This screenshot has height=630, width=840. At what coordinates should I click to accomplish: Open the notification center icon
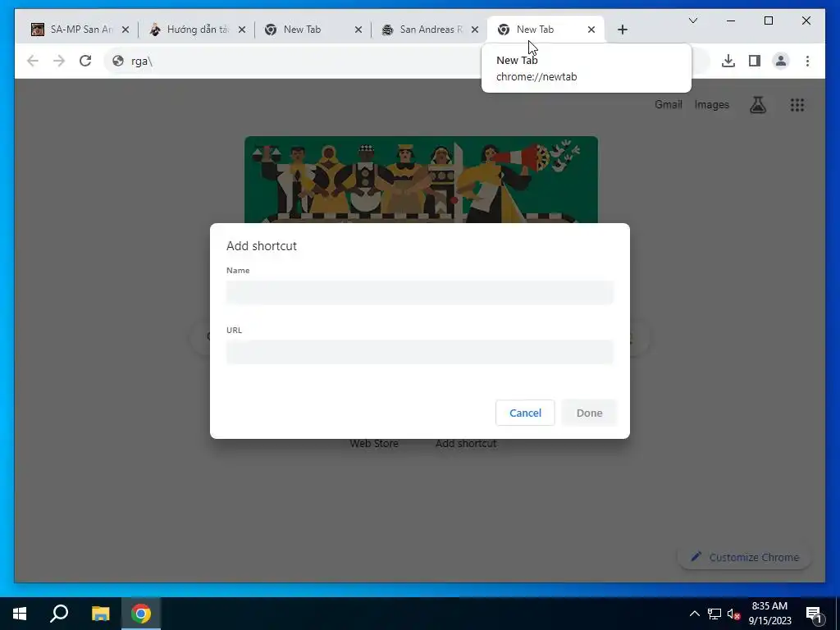[814, 614]
